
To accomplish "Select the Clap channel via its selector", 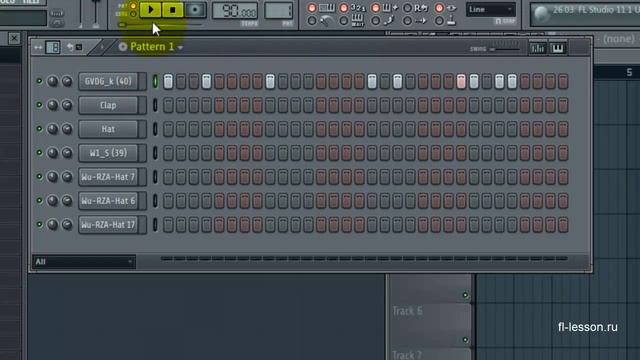I will 155,105.
